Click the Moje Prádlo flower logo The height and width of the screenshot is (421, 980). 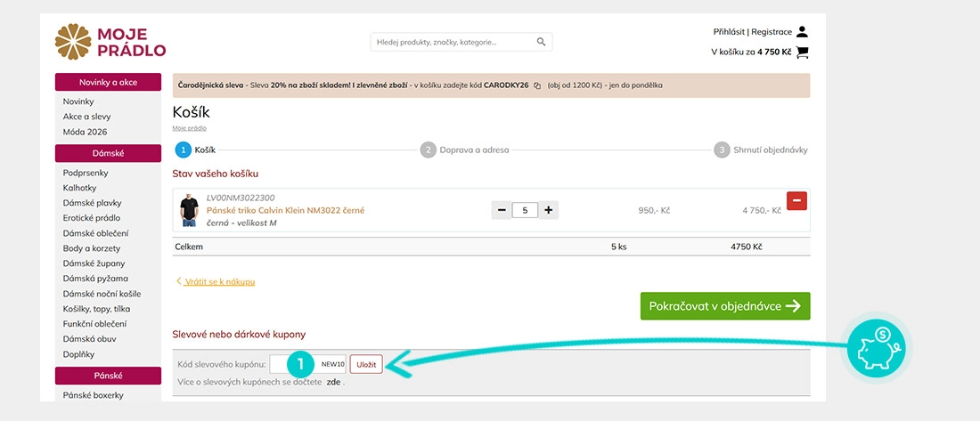click(72, 42)
